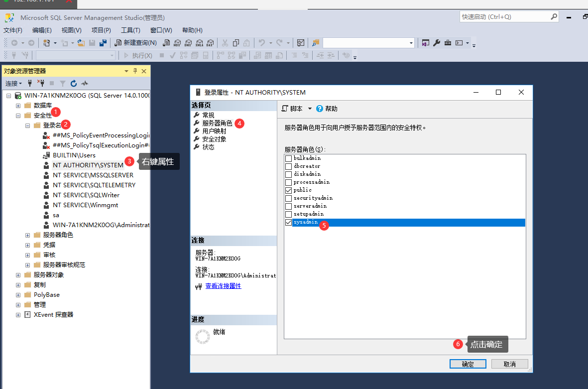Image resolution: width=588 pixels, height=389 pixels.
Task: Open the 工具(T) menu
Action: [x=130, y=30]
